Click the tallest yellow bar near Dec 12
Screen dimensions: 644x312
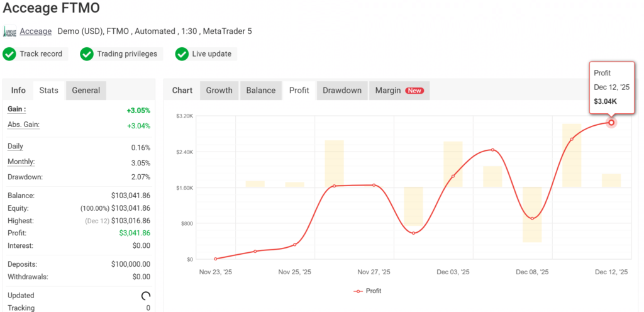(572, 155)
